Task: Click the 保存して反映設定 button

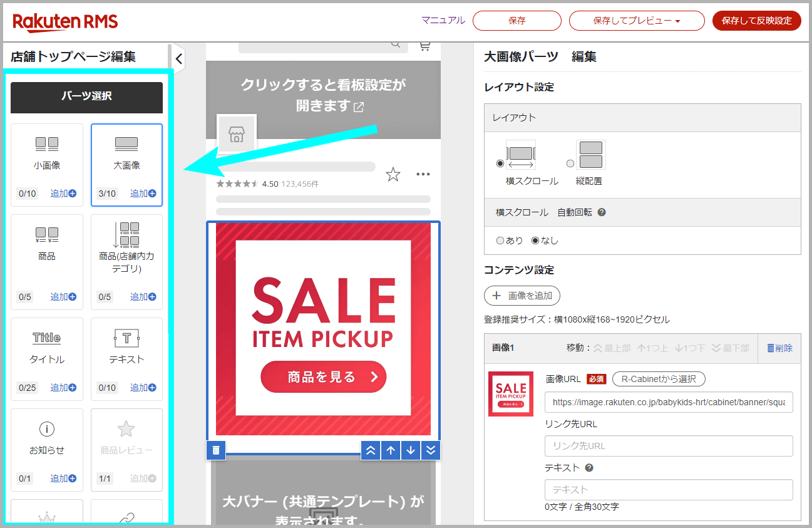Action: (x=756, y=21)
